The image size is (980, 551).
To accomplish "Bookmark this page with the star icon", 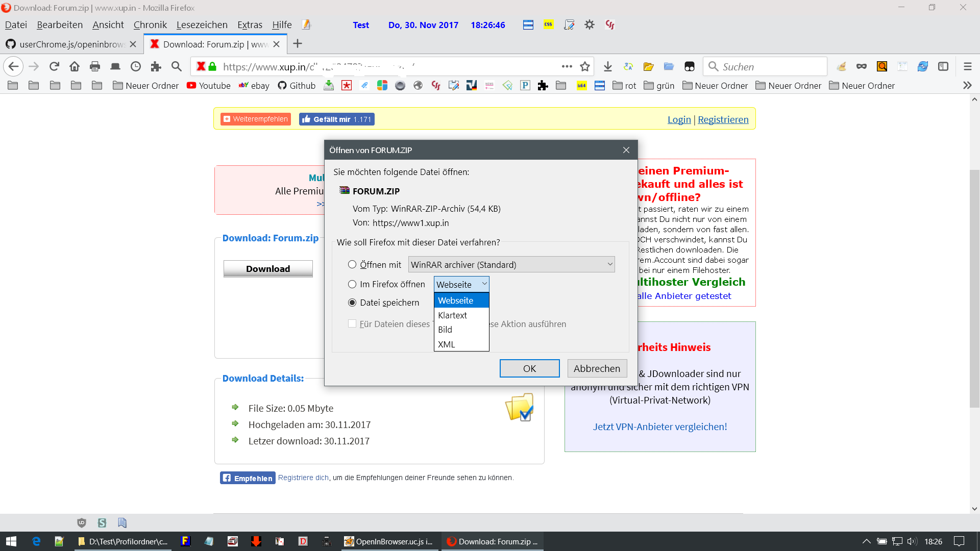I will [x=585, y=66].
